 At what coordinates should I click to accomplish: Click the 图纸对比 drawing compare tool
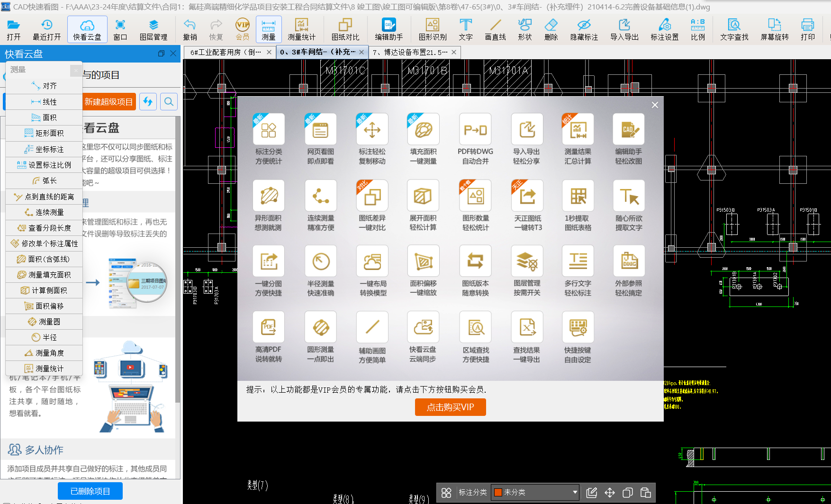click(x=345, y=29)
